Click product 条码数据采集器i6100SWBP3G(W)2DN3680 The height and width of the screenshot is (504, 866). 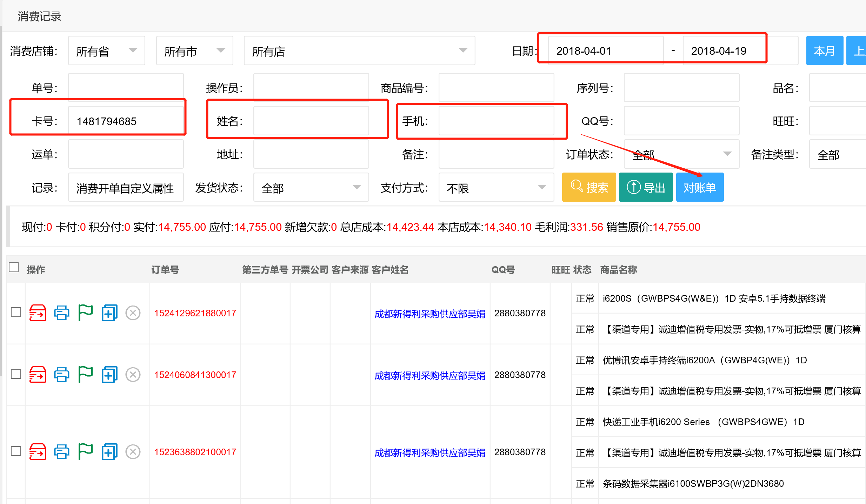(693, 484)
